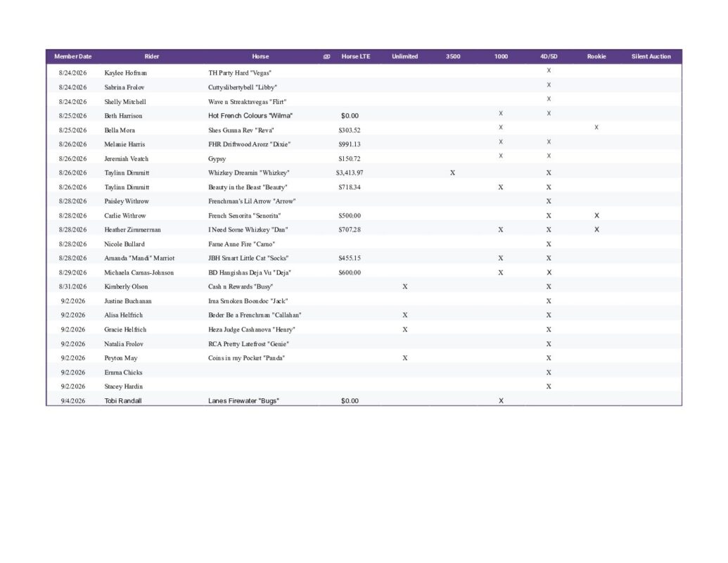Viewport: 728px width, 563px height.
Task: Select rider Emma Chicks
Action: [x=123, y=372]
